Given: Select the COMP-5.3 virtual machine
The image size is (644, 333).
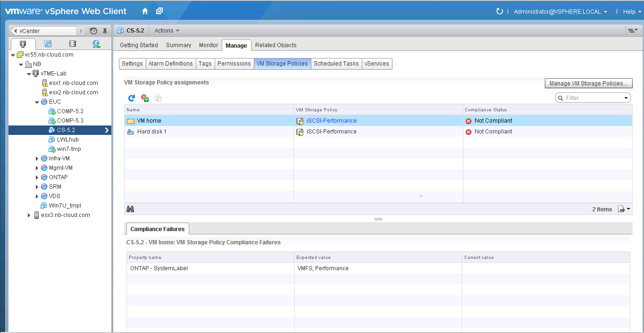Looking at the screenshot, I should pos(70,121).
